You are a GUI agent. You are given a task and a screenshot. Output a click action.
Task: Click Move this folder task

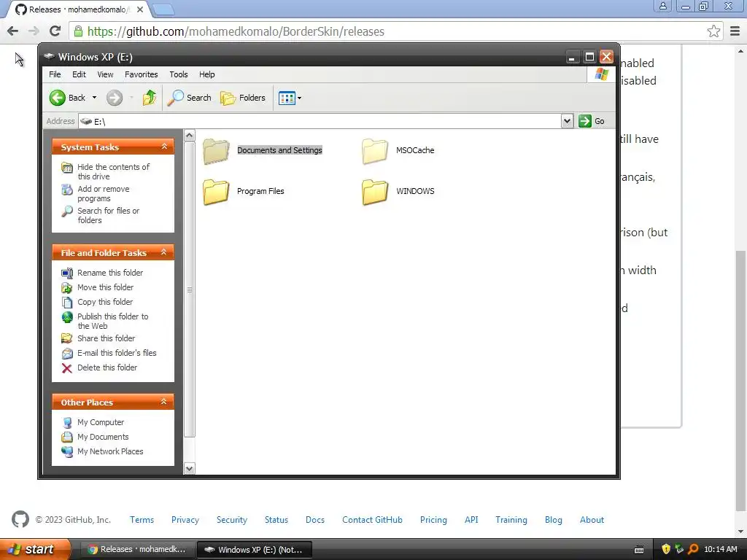click(105, 287)
